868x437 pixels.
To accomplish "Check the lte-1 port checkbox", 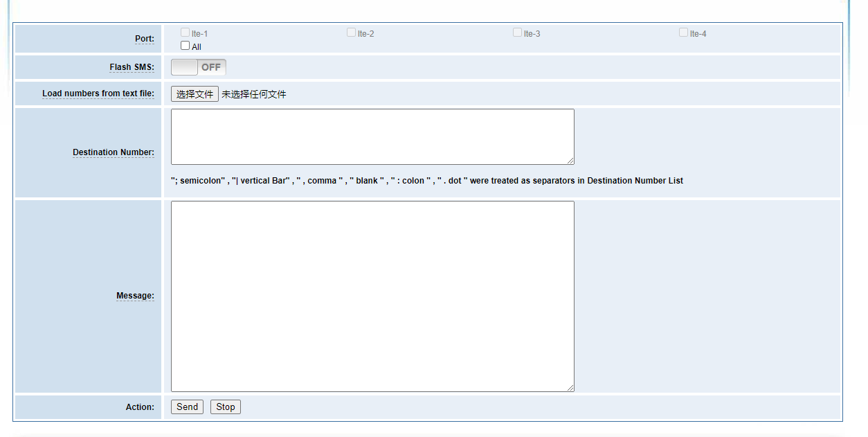I will pos(185,33).
